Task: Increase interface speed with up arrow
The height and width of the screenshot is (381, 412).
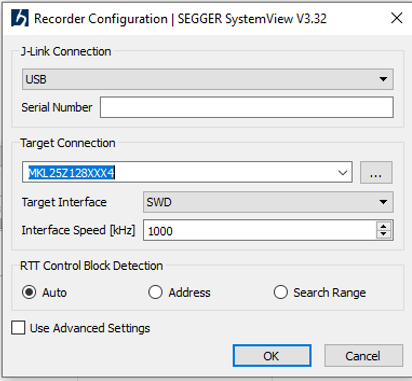Action: 384,226
